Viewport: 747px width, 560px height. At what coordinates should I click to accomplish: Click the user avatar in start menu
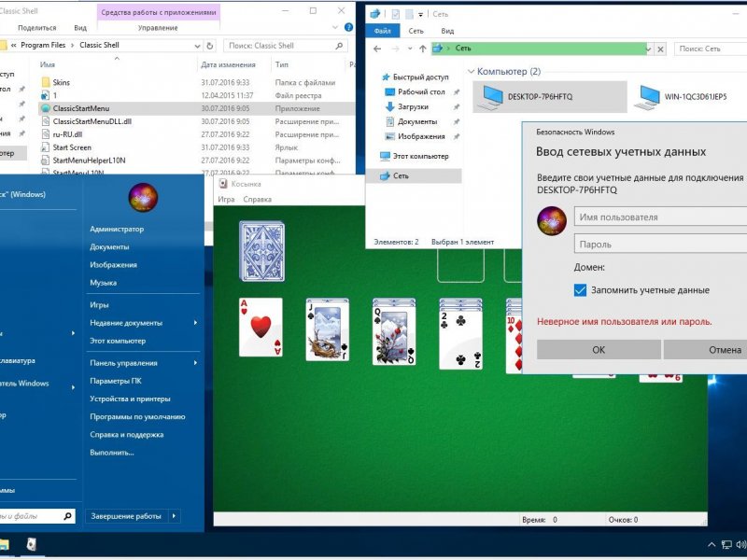point(143,198)
